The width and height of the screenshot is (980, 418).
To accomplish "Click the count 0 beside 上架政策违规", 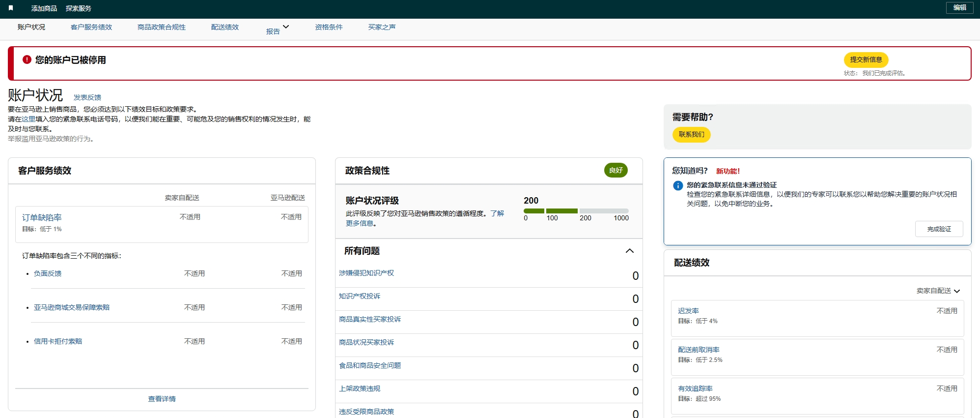I will 635,391.
